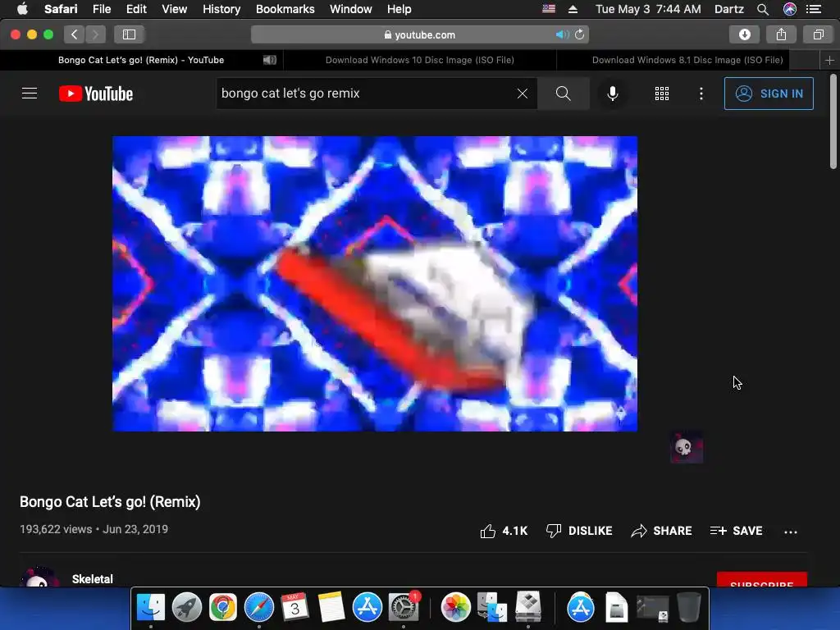Click the youtube.com address bar

click(420, 34)
